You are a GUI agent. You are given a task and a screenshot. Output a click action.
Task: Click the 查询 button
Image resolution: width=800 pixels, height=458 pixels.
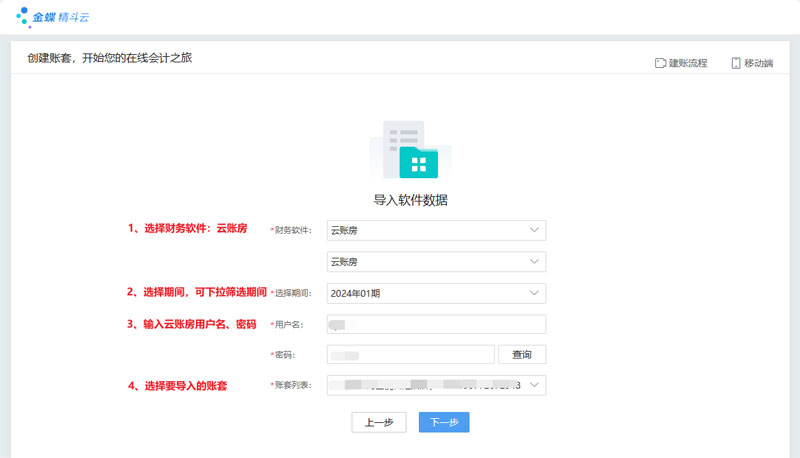(x=522, y=354)
